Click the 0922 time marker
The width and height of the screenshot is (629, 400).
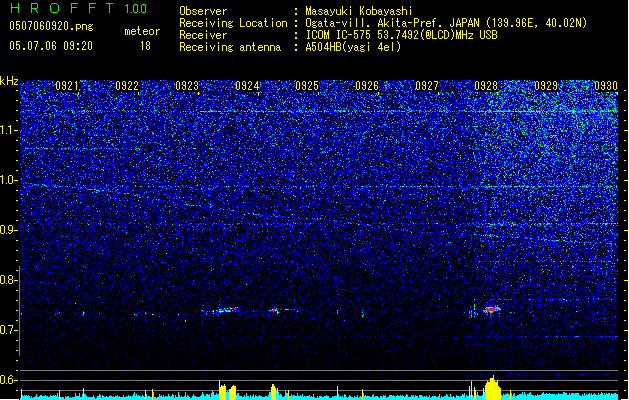pyautogui.click(x=127, y=86)
